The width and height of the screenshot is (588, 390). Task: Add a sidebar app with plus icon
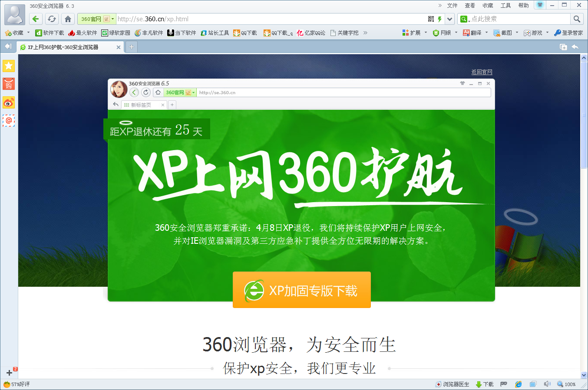(10, 372)
